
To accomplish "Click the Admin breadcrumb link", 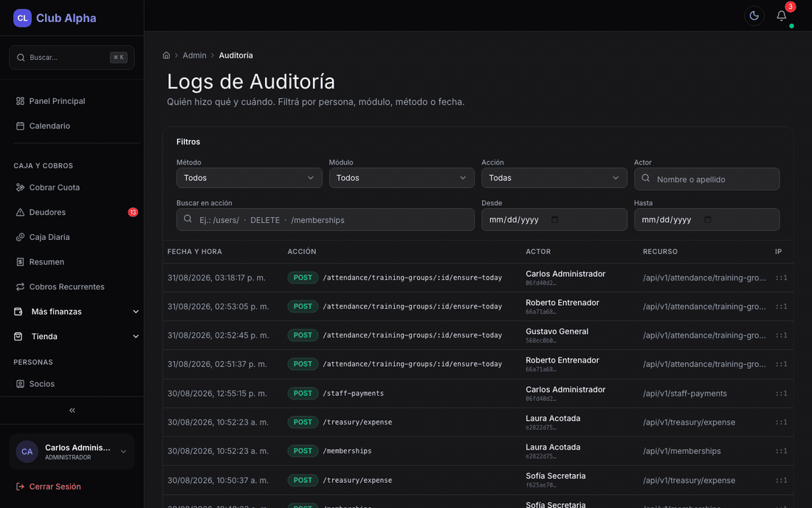I will 194,55.
